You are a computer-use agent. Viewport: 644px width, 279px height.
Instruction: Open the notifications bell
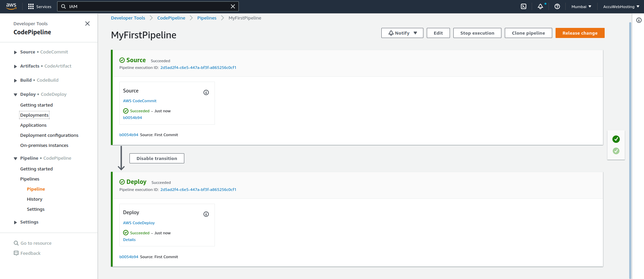pyautogui.click(x=540, y=6)
